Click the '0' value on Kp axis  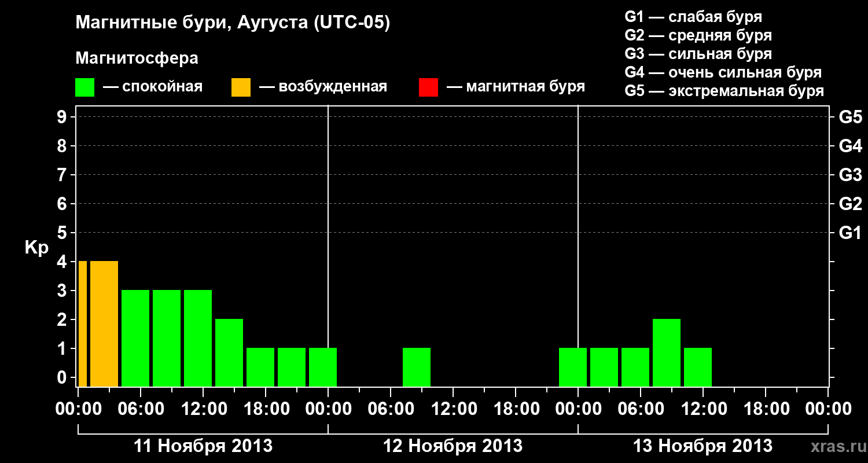[x=63, y=378]
